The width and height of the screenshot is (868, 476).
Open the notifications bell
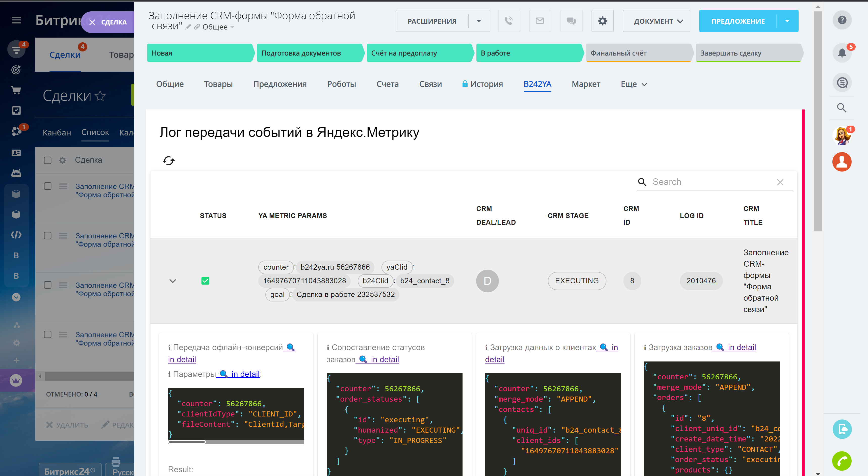842,53
